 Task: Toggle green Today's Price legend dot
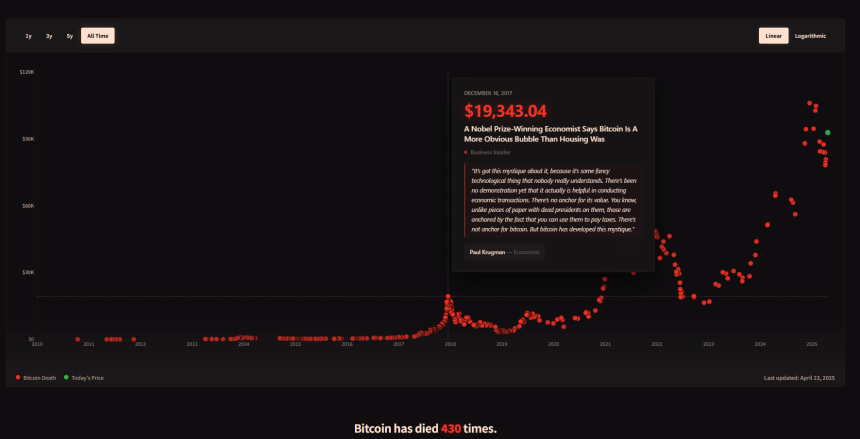click(66, 377)
